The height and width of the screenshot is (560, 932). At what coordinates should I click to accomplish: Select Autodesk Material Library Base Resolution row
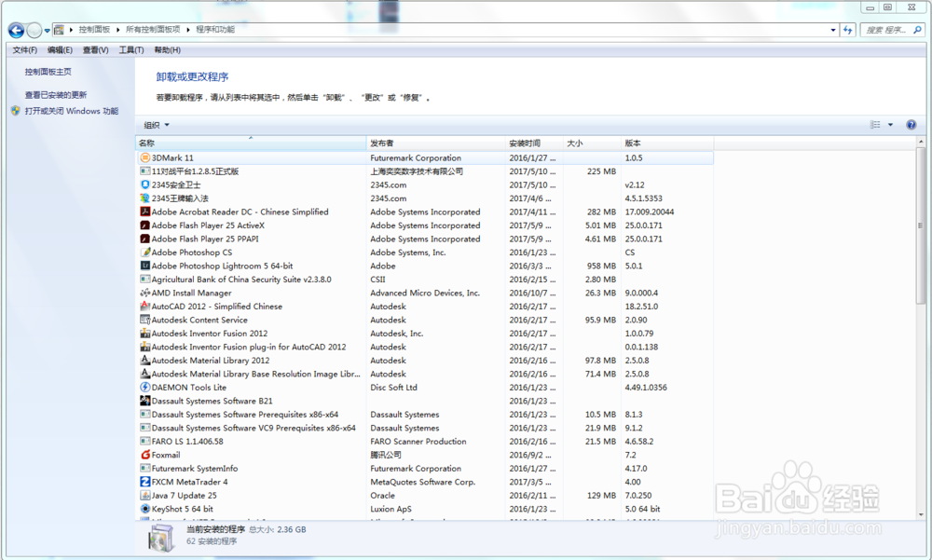[425, 374]
